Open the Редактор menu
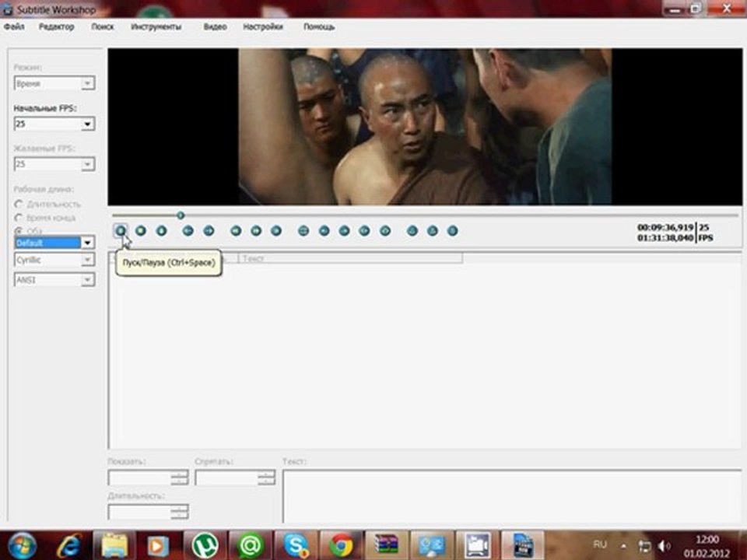Viewport: 747px width, 560px height. pos(57,26)
